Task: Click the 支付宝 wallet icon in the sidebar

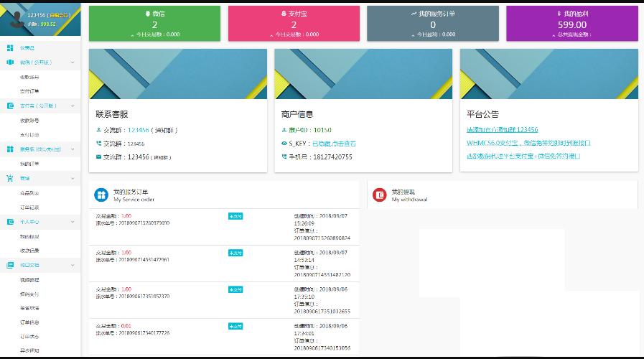Action: [x=10, y=106]
